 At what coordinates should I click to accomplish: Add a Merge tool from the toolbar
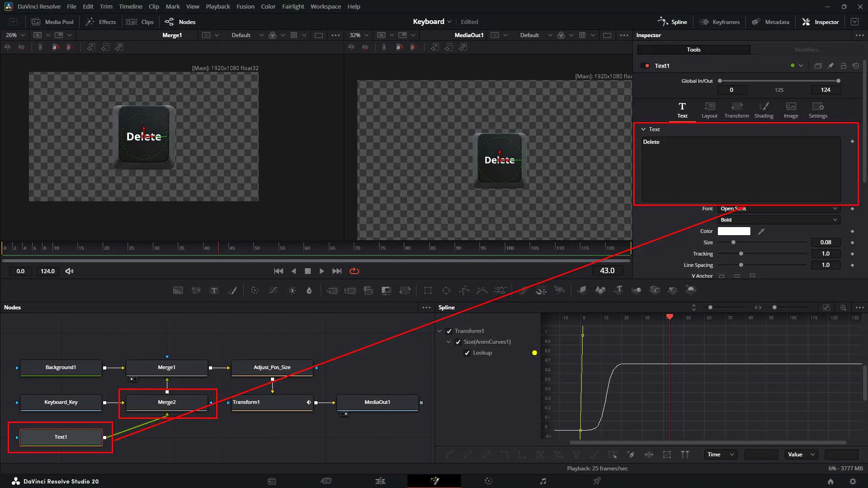point(332,290)
